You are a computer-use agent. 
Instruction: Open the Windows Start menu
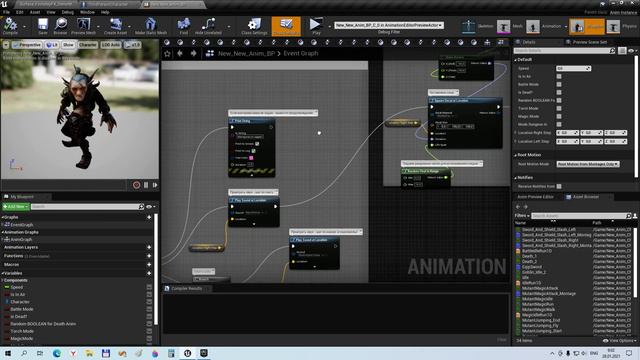(8, 353)
